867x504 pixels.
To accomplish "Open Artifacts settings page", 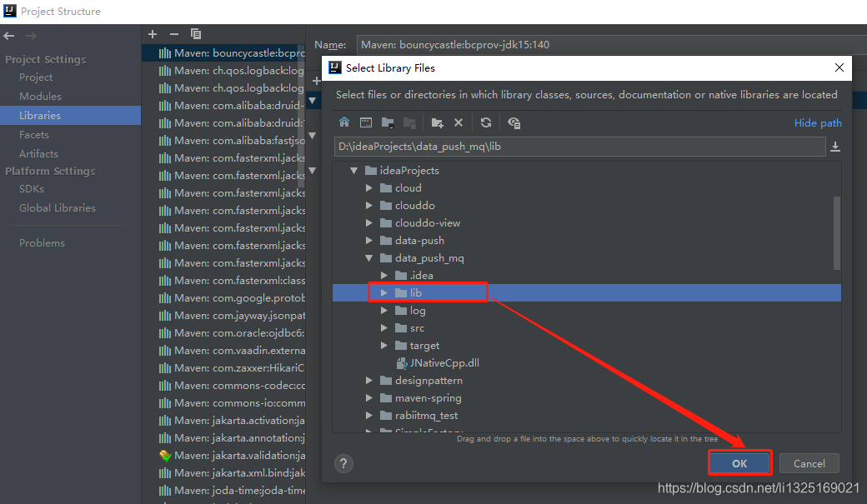I will (x=38, y=153).
